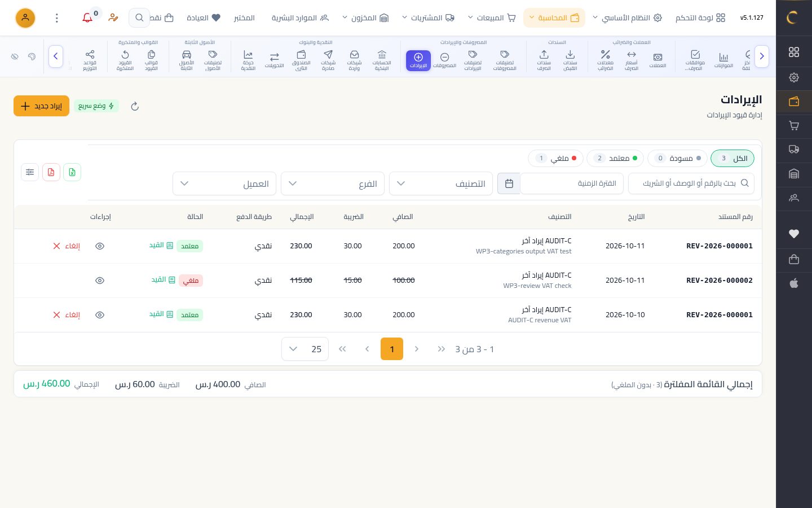
Task: Open Recurring Entries (القيود المتكررة) ribbon icon
Action: click(x=125, y=60)
